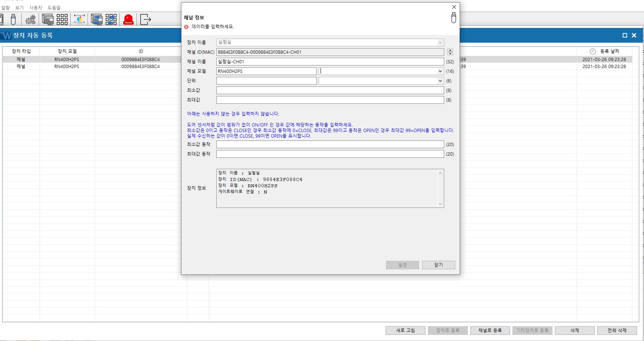The height and width of the screenshot is (341, 644).
Task: Click the 최소값 동작 input field
Action: tap(330, 144)
